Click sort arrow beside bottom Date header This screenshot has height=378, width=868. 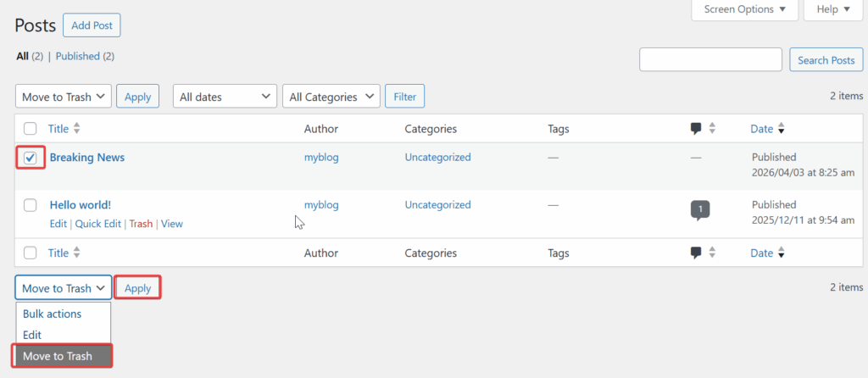click(782, 253)
